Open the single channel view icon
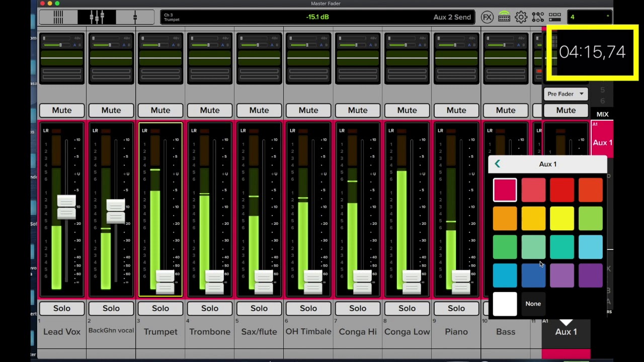The image size is (644, 362). pos(135,17)
